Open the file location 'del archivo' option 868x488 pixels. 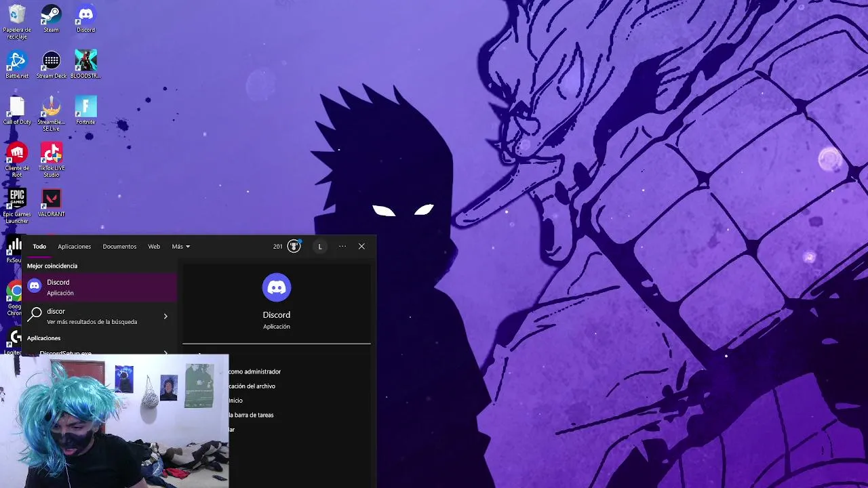tap(252, 386)
